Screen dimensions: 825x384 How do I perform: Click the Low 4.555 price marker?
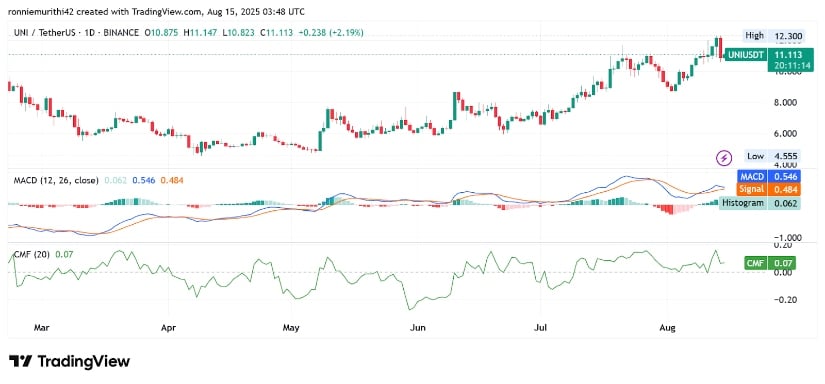(773, 156)
